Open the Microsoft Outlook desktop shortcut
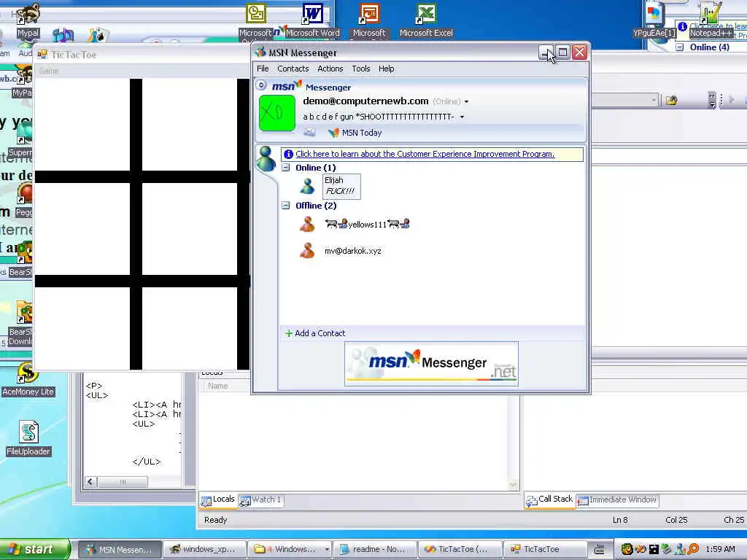 tap(256, 20)
